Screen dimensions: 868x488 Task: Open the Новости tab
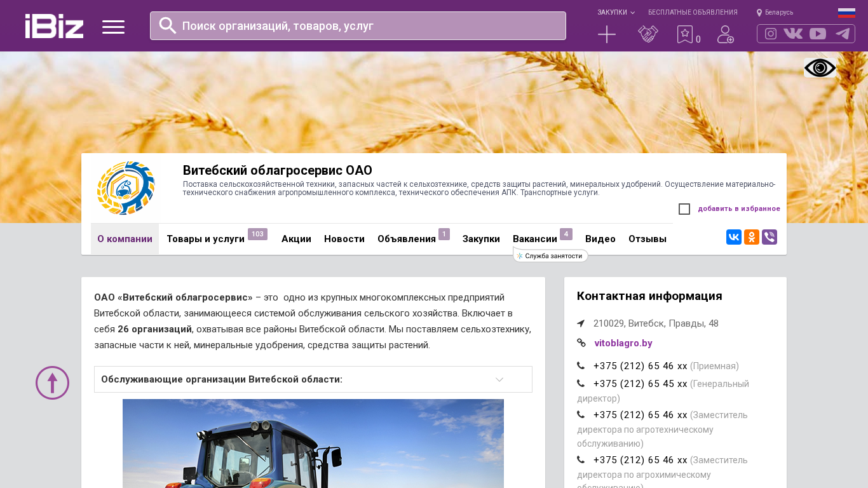[344, 239]
